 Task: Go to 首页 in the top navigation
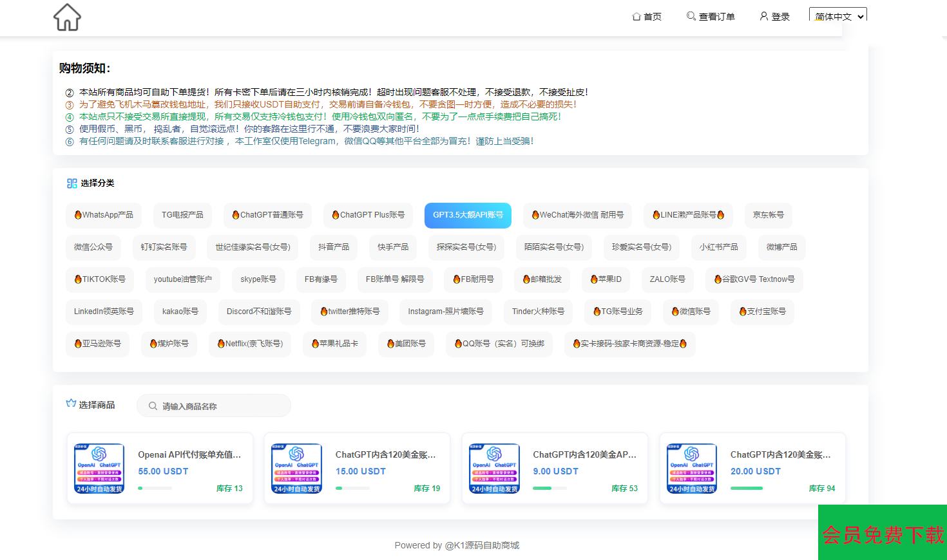646,16
